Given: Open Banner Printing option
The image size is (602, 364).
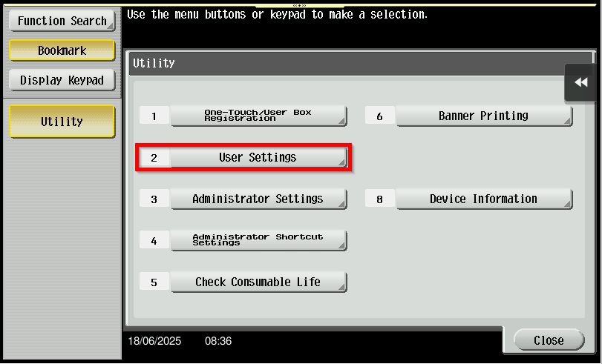Looking at the screenshot, I should point(483,116).
